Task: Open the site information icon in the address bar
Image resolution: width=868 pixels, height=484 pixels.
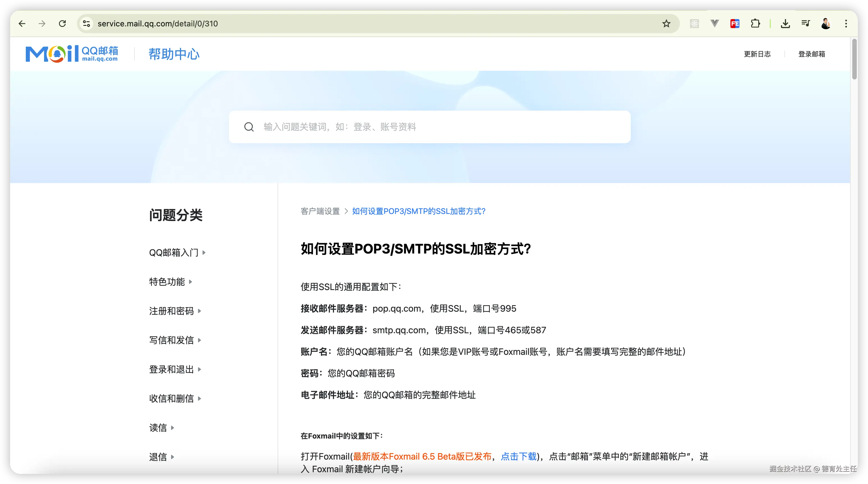Action: coord(86,24)
